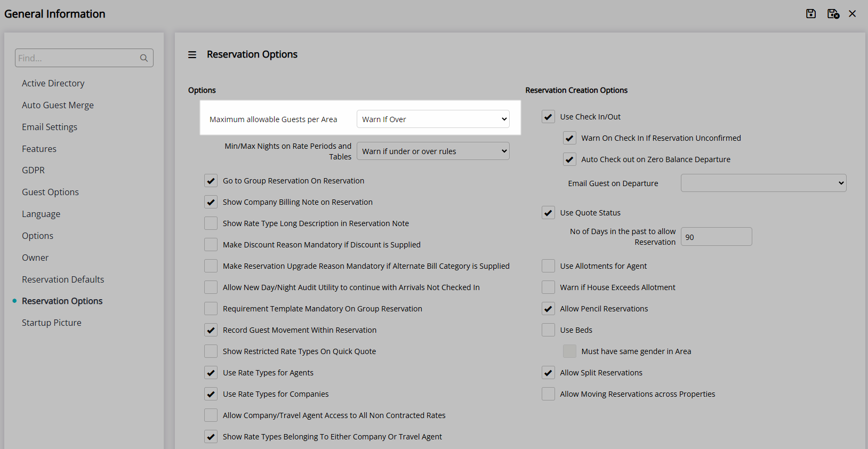Select Features in the sidebar
This screenshot has width=868, height=449.
pyautogui.click(x=39, y=149)
